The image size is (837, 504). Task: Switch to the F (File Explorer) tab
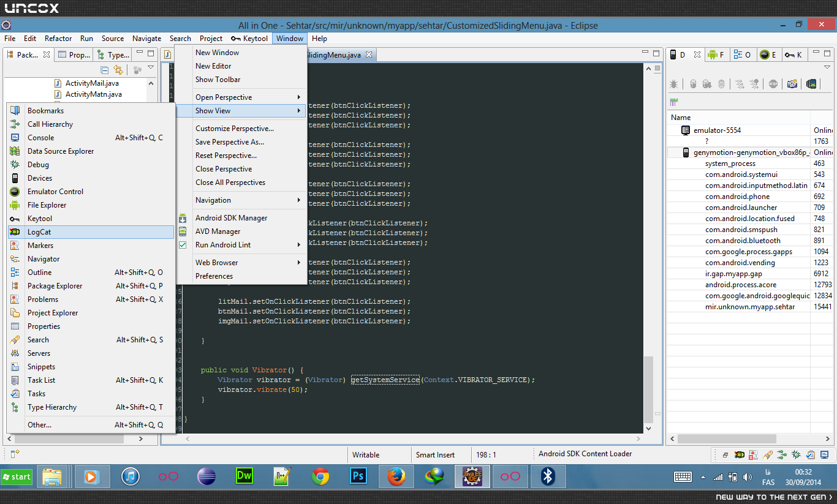point(716,55)
